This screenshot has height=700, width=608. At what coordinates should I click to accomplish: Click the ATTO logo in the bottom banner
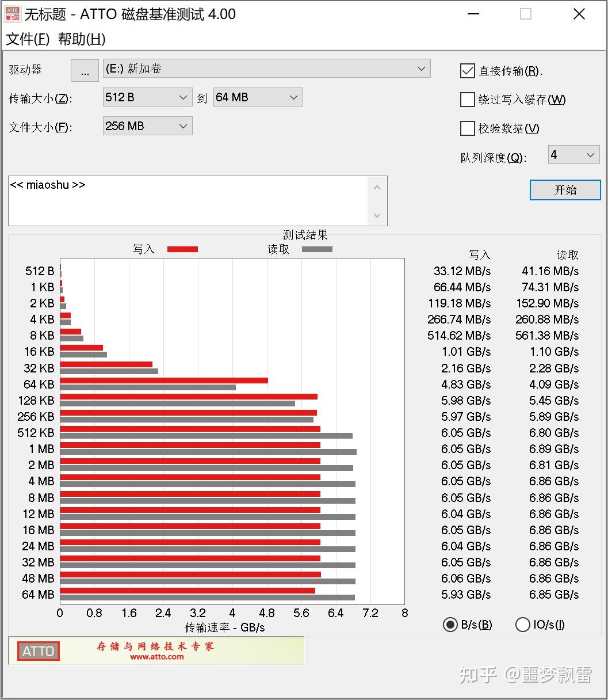point(37,650)
